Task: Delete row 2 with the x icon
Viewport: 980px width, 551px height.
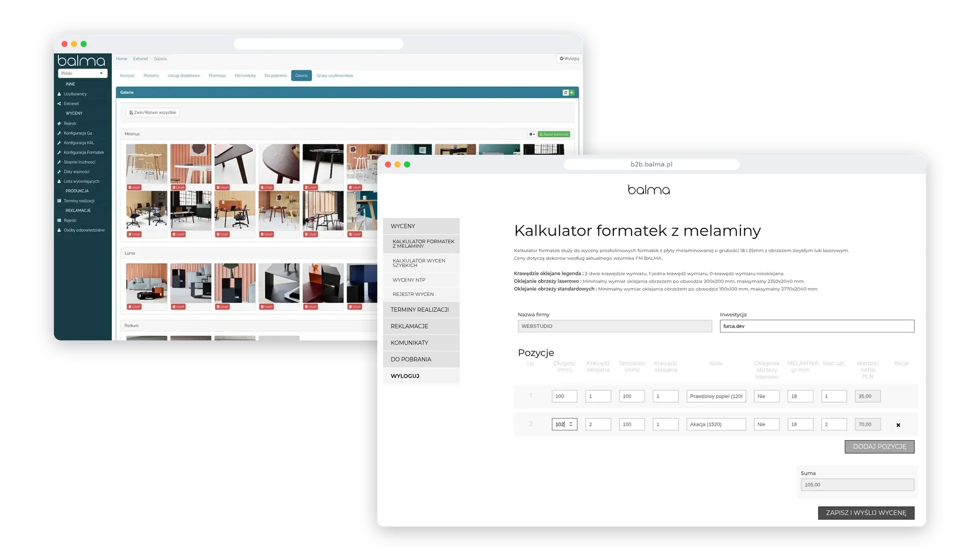Action: [x=898, y=425]
